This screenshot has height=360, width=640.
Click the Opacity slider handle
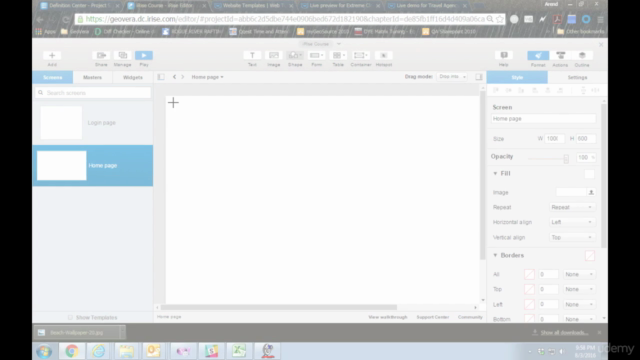pos(566,158)
